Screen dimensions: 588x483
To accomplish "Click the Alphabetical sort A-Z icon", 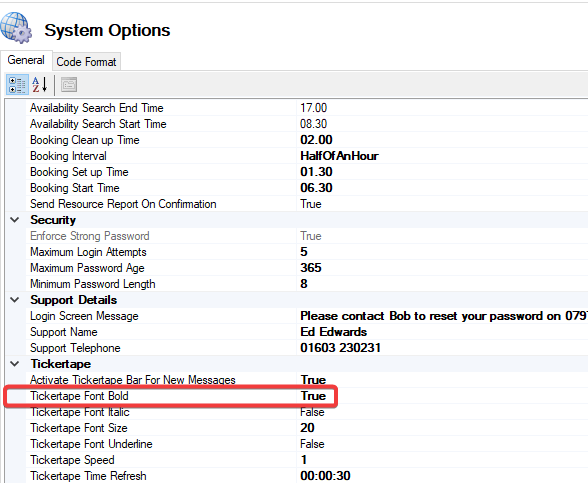I will [39, 85].
